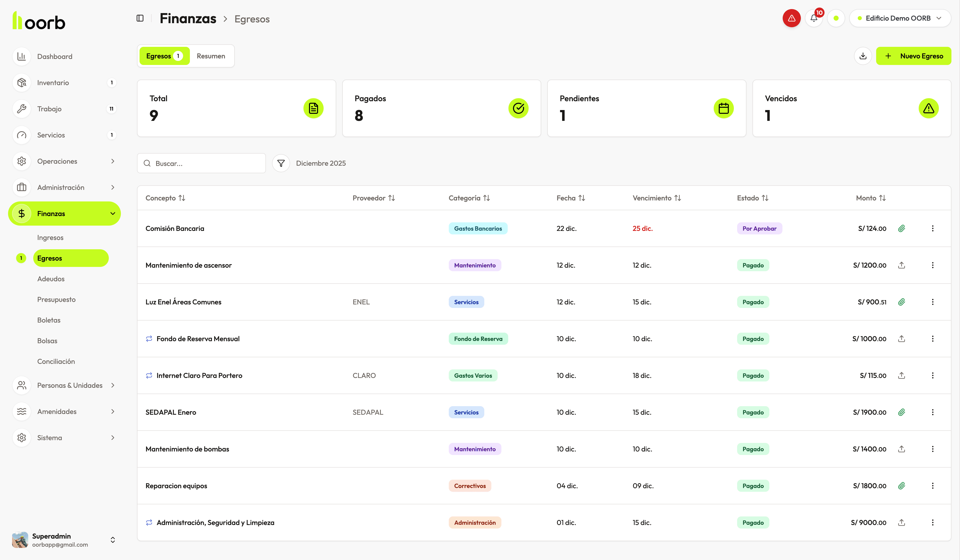
Task: Open Conciliación from the sidebar
Action: click(56, 361)
